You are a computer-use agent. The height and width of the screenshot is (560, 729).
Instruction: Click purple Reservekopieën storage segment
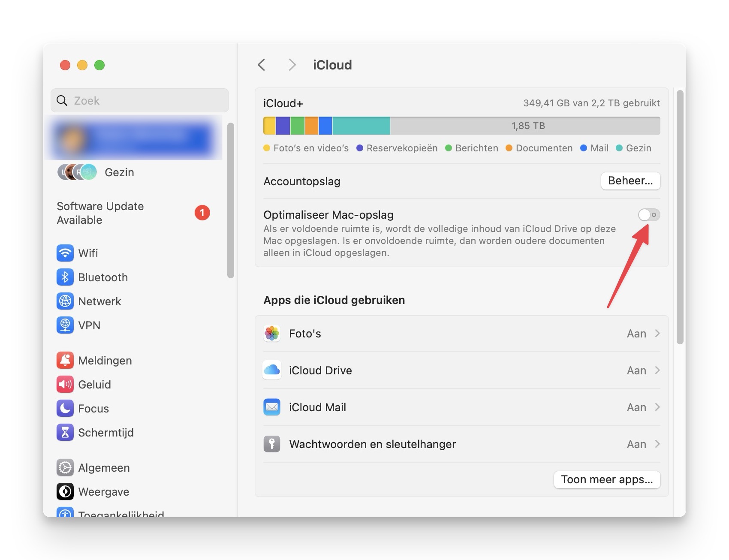[x=283, y=126]
